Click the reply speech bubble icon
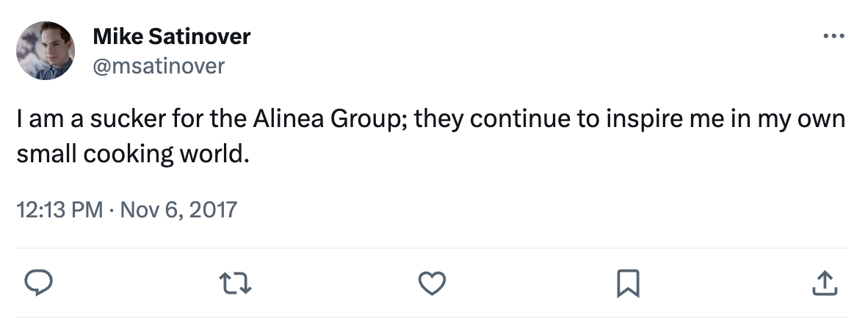 37,283
